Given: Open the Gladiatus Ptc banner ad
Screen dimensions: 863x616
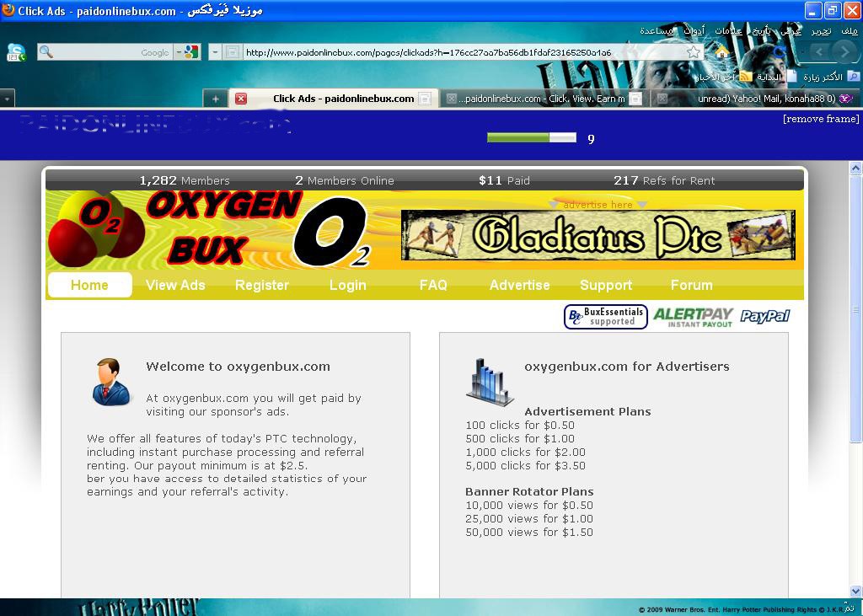Looking at the screenshot, I should coord(598,236).
